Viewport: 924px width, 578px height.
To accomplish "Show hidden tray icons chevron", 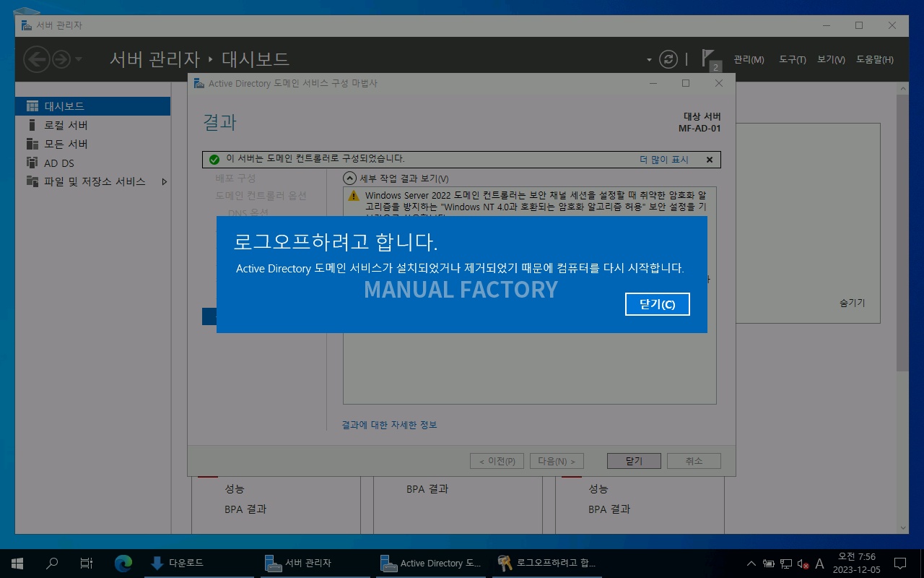I will coord(751,563).
